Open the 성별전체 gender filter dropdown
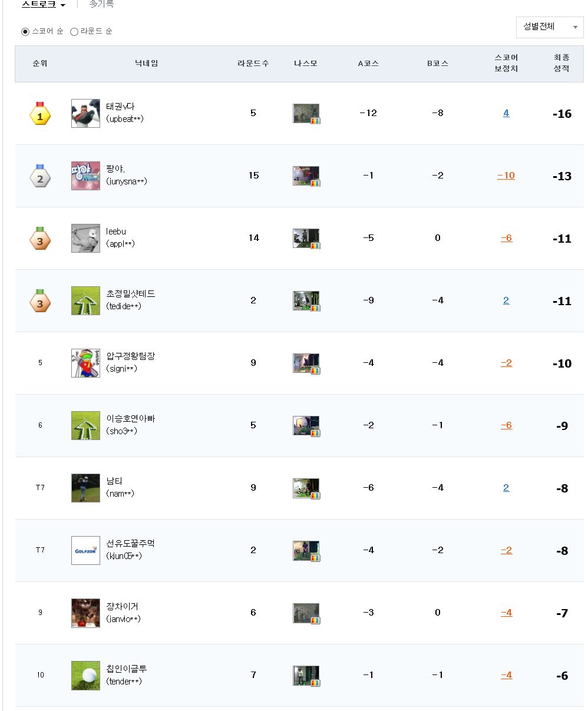The height and width of the screenshot is (711, 588). click(549, 27)
